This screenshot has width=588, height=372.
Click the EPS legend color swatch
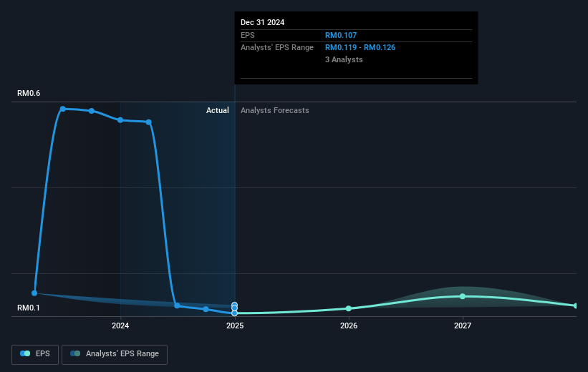point(25,353)
